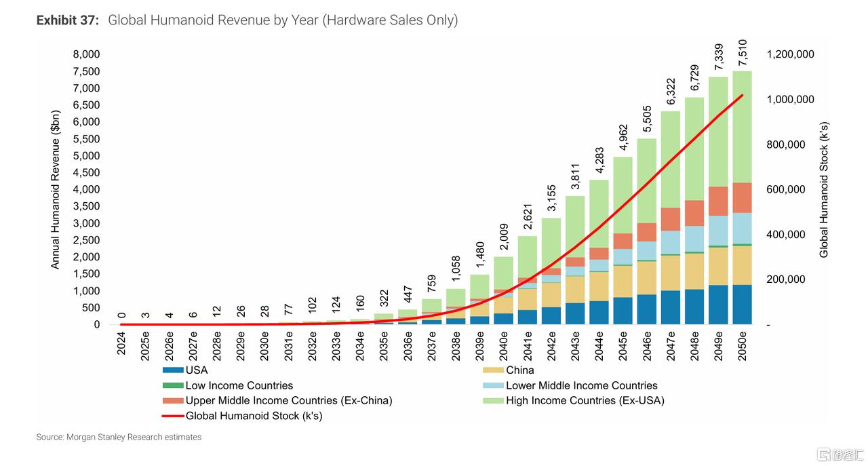The image size is (868, 466).
Task: Click the Low Income Countries legend swatch
Action: coord(173,385)
